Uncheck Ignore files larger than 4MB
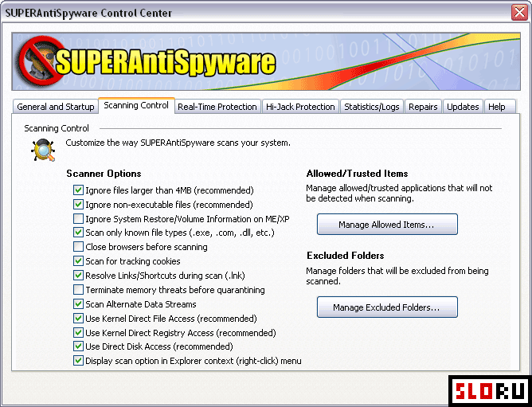 click(78, 190)
